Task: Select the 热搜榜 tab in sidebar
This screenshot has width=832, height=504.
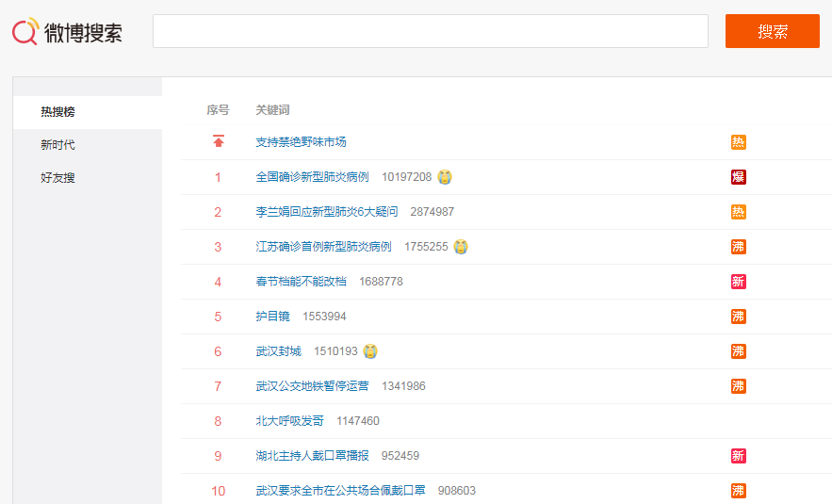Action: [x=88, y=112]
